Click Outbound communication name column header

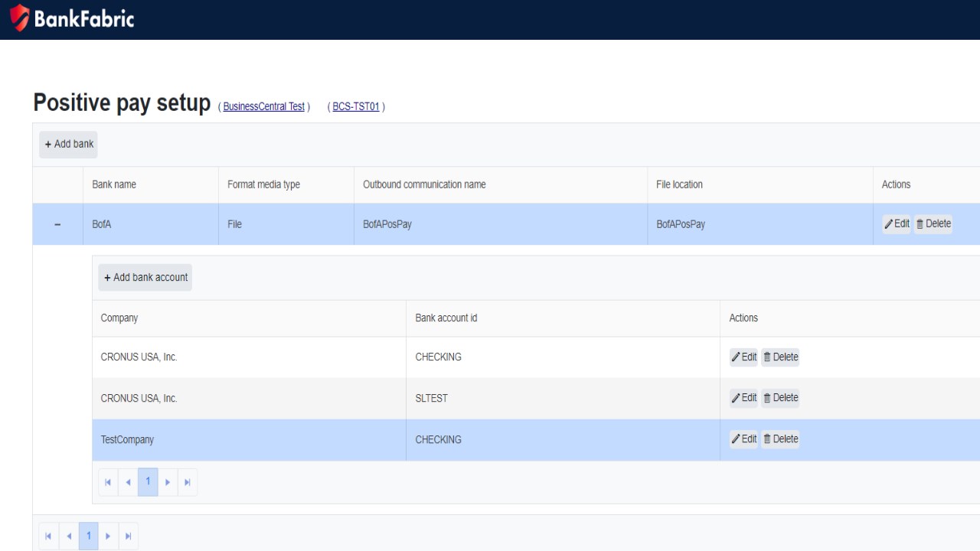[501, 184]
